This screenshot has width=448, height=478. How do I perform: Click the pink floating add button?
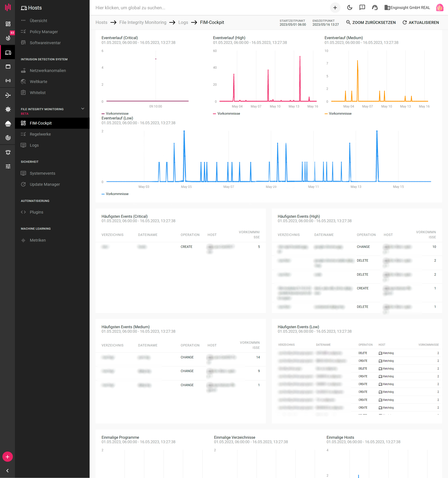[7, 457]
